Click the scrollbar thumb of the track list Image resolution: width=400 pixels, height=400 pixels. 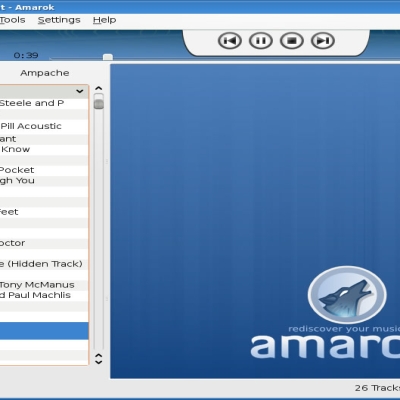99,104
